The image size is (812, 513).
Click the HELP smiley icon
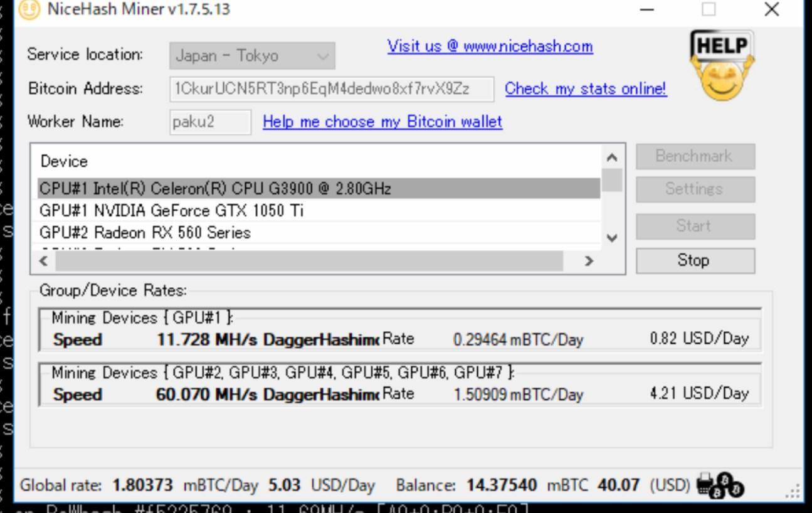pos(721,66)
